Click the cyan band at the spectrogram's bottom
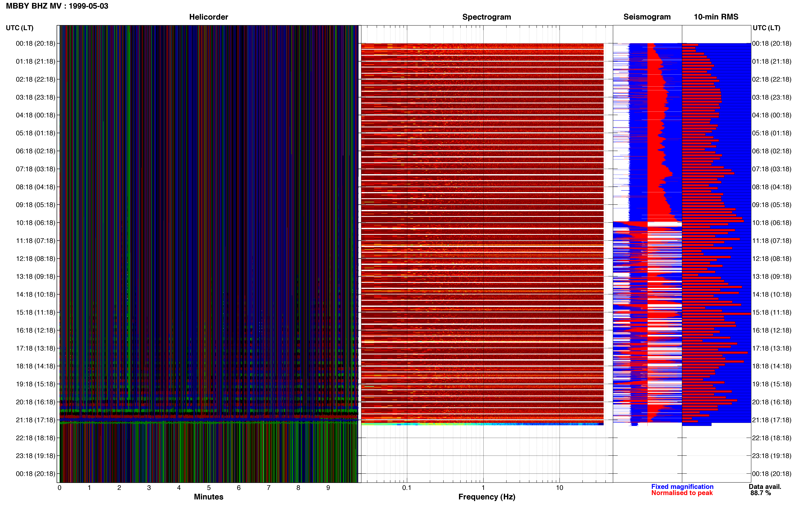This screenshot has height=508, width=812. coord(482,424)
